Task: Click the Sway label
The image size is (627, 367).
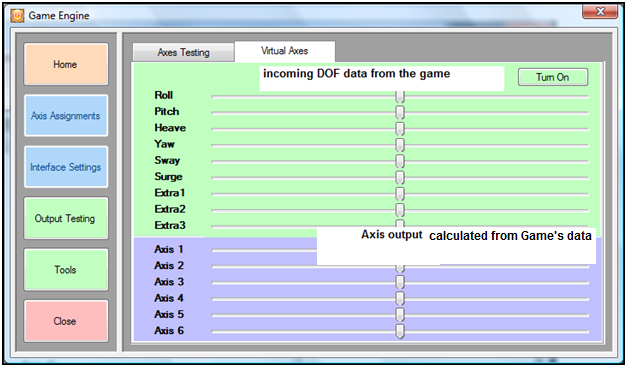Action: tap(167, 161)
